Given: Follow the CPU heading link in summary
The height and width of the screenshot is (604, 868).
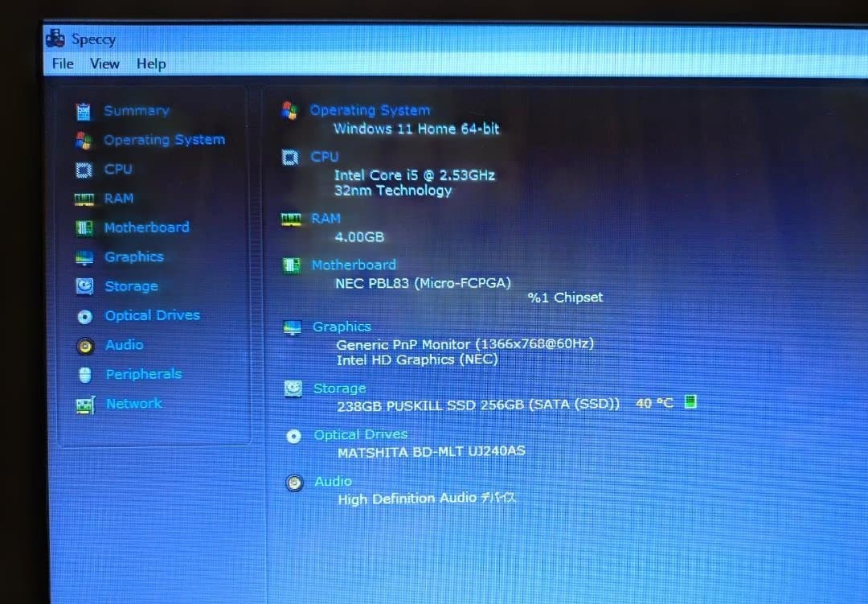Looking at the screenshot, I should (325, 157).
